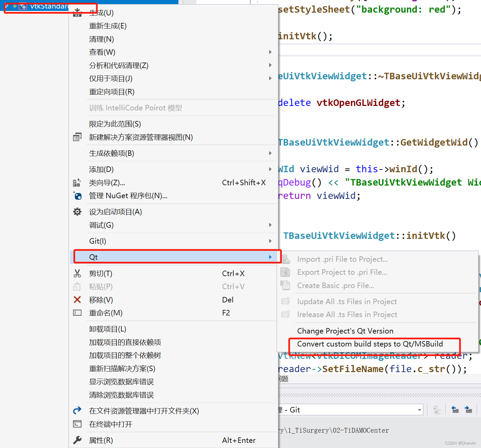Click the vtkStandard project icon in tree
The height and width of the screenshot is (448, 481).
pyautogui.click(x=23, y=6)
